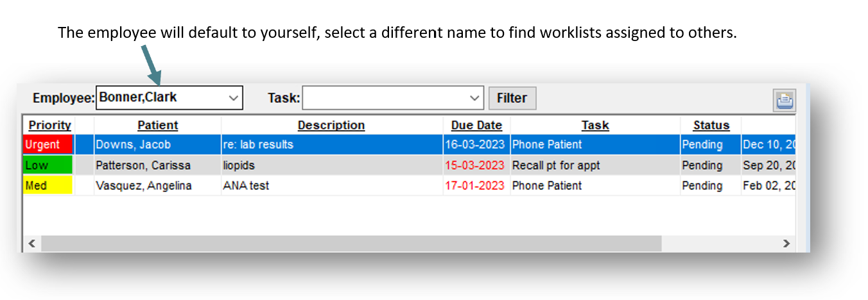Open the Employee dropdown arrow
Viewport: 868px width, 300px height.
pyautogui.click(x=233, y=98)
